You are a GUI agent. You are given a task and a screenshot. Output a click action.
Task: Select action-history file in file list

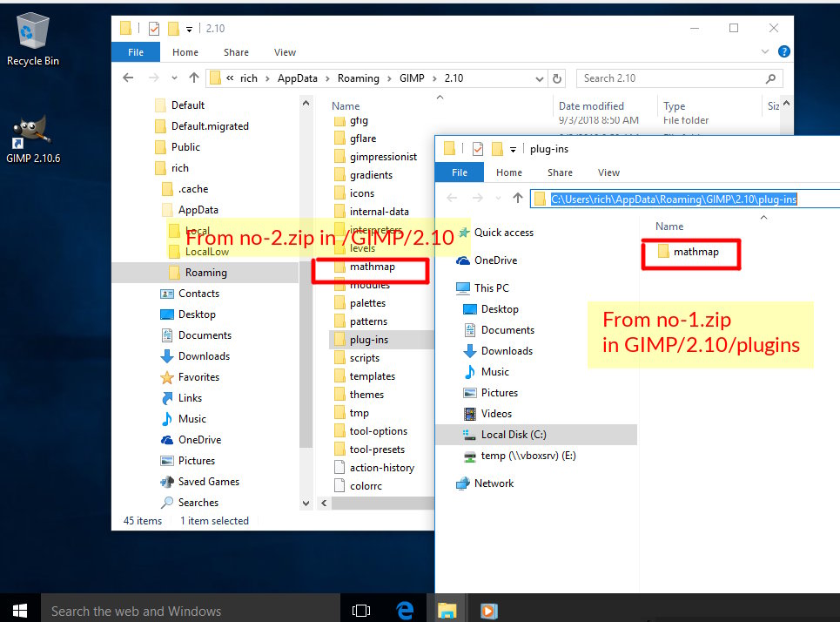click(382, 468)
